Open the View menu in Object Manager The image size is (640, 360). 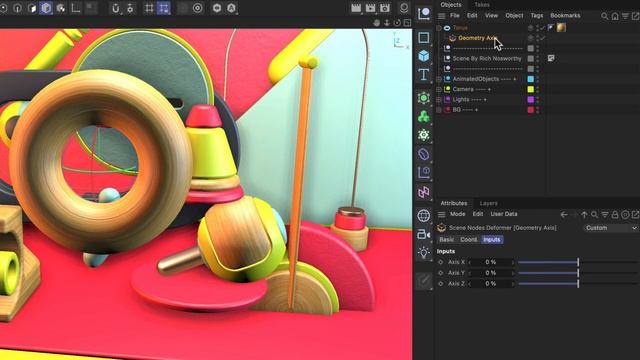491,16
